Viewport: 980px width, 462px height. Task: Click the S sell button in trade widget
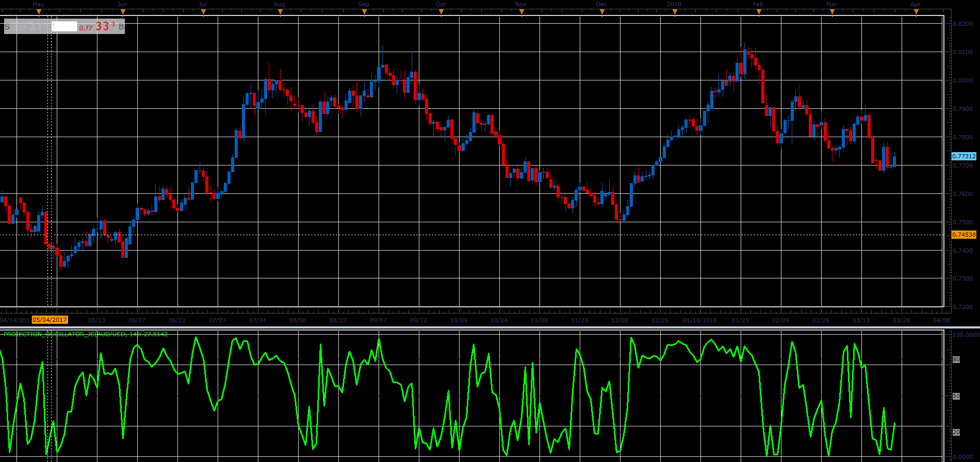tap(7, 27)
